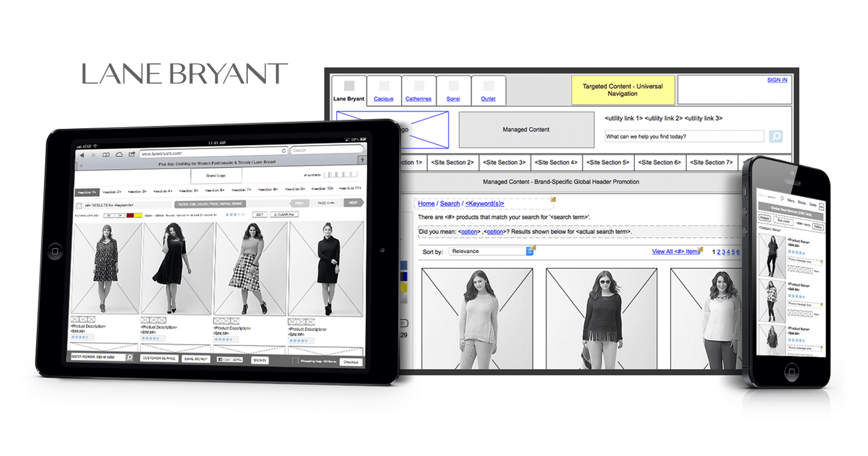Click the reload icon in URL bar
The width and height of the screenshot is (868, 456).
(x=284, y=151)
